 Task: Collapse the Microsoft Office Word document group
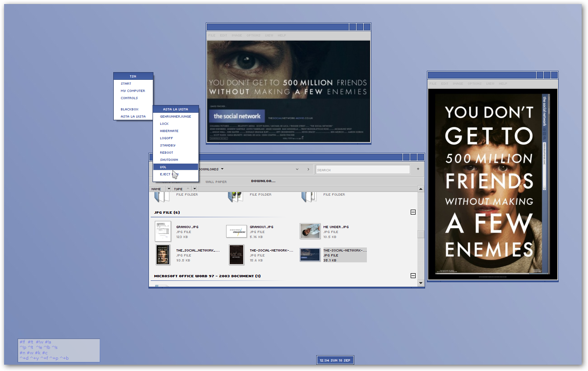coord(413,275)
